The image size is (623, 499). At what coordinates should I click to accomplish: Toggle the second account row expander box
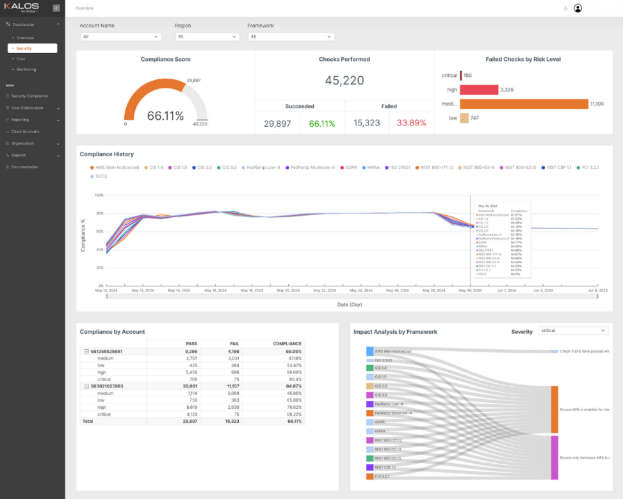[86, 386]
